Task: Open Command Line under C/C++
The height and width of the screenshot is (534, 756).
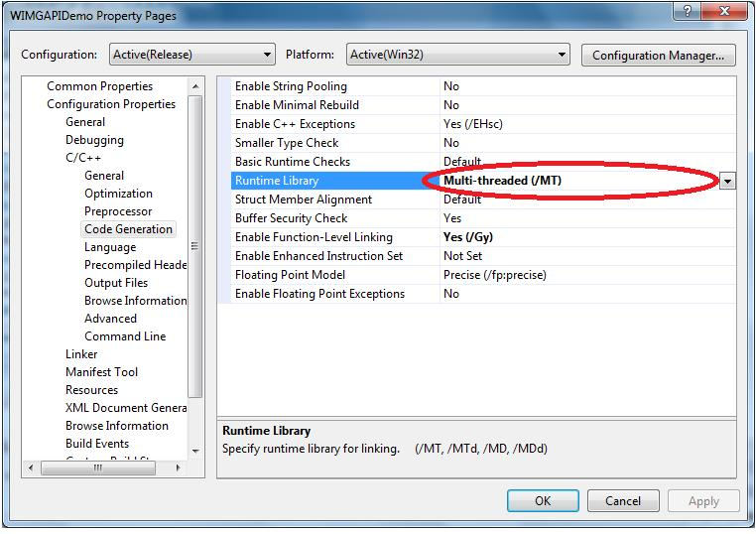Action: point(125,336)
